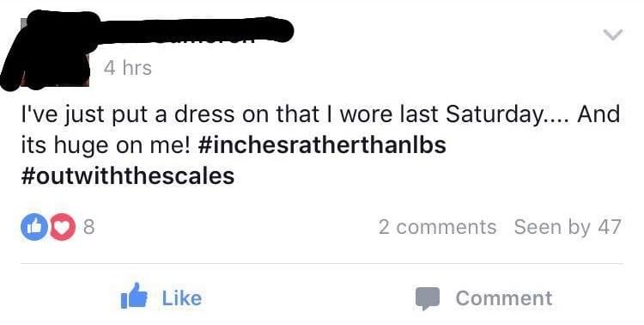Viewport: 644px width, 325px height.
Task: View the blacked-out profile picture
Action: point(48,52)
